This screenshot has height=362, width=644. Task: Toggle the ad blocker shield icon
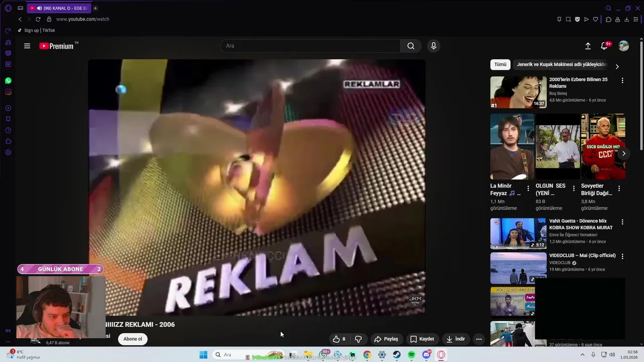pos(578,19)
